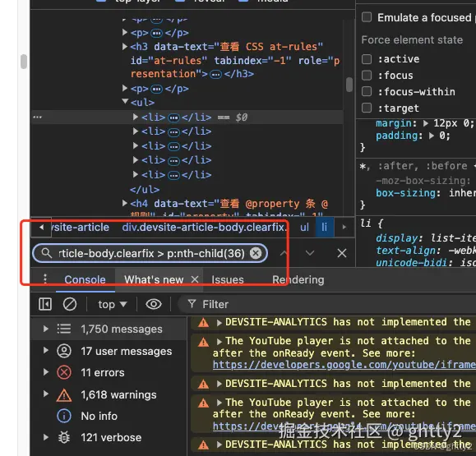Close the What's new drawer tab
This screenshot has width=476, height=456.
coord(195,279)
